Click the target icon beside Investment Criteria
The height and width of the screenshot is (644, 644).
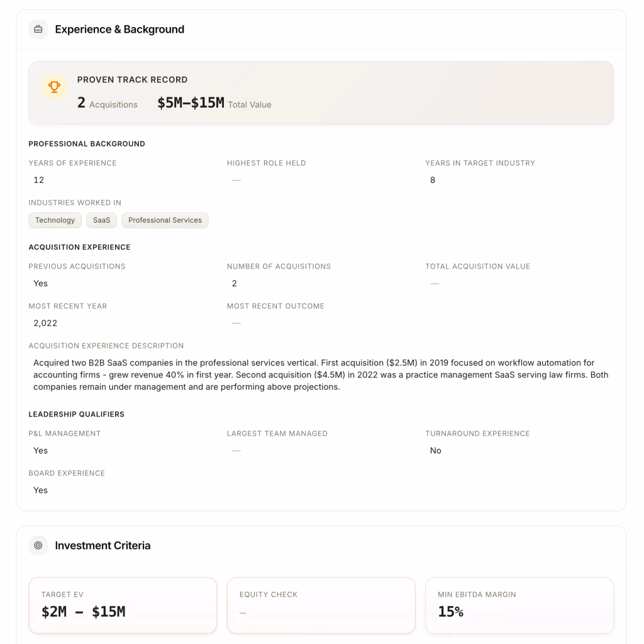click(x=38, y=545)
